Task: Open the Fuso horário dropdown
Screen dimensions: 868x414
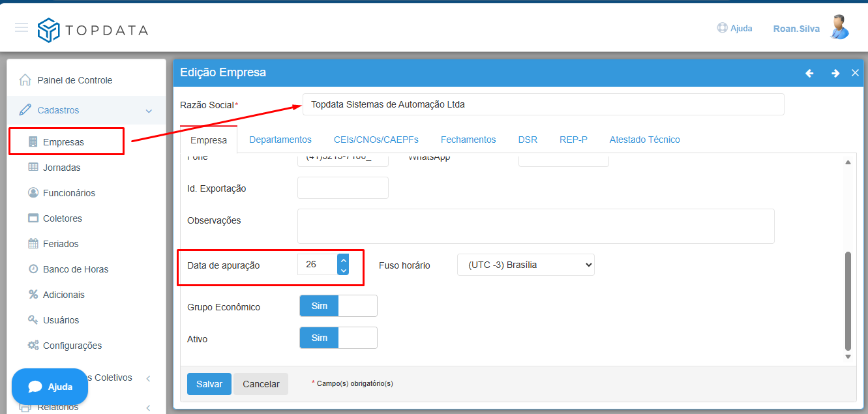Action: (526, 265)
